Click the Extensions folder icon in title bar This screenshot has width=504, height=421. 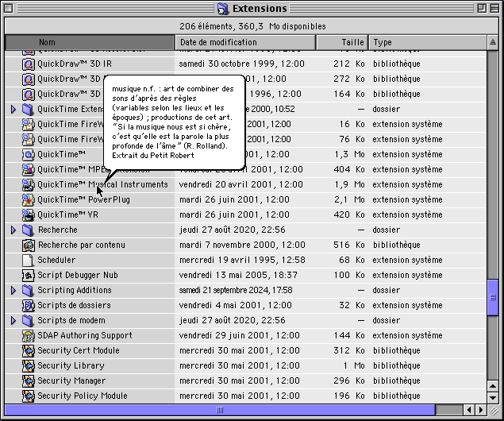click(x=223, y=9)
